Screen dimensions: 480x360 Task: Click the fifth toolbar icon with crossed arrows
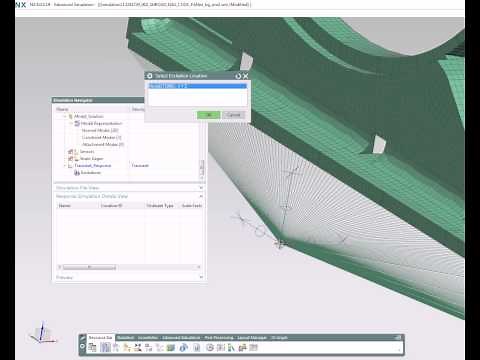[x=138, y=348]
